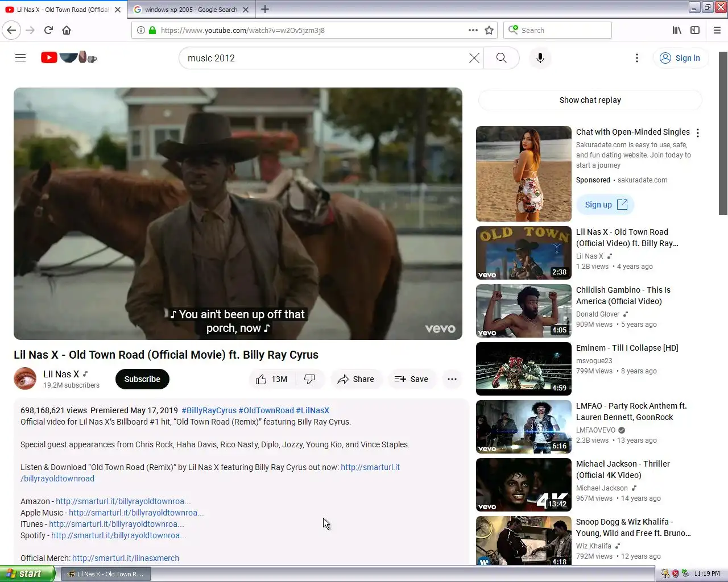Go back to the previous page

[11, 30]
